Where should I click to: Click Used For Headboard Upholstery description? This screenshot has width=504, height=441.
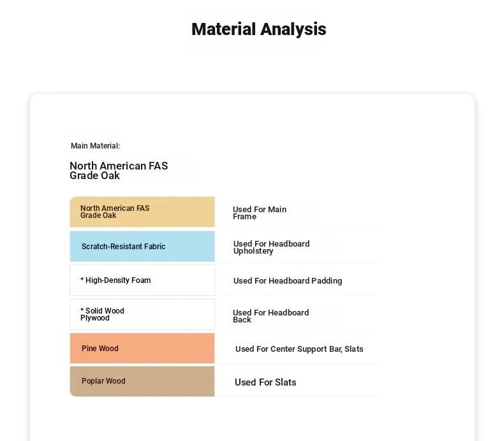point(271,247)
